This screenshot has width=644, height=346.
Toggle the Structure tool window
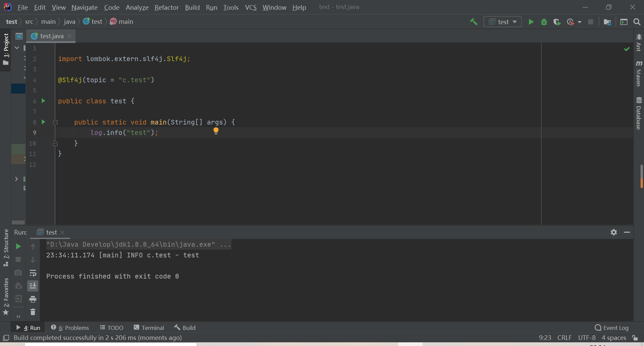pyautogui.click(x=6, y=248)
